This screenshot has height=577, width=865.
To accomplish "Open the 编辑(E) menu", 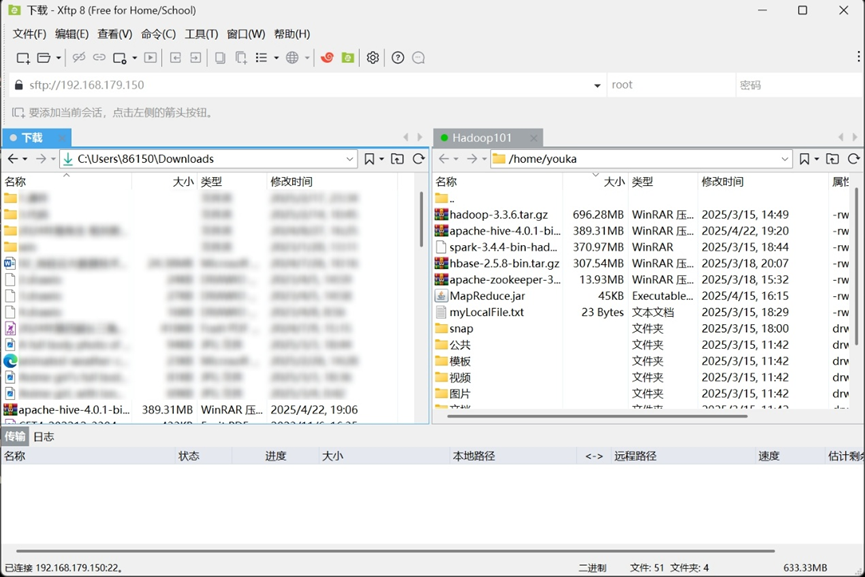I will (x=72, y=34).
